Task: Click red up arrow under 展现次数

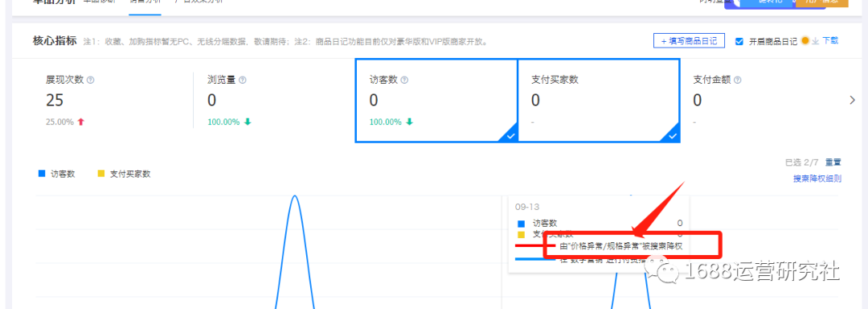Action: coord(81,122)
